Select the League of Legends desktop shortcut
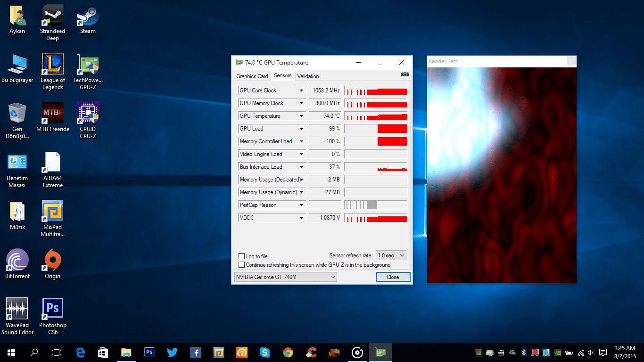Viewport: 644px width, 362px height. coord(52,72)
